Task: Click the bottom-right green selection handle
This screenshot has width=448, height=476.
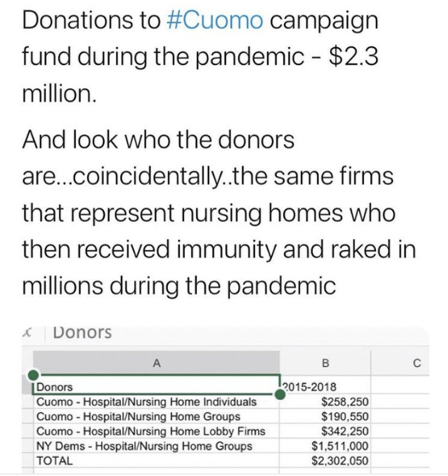Action: 279,395
